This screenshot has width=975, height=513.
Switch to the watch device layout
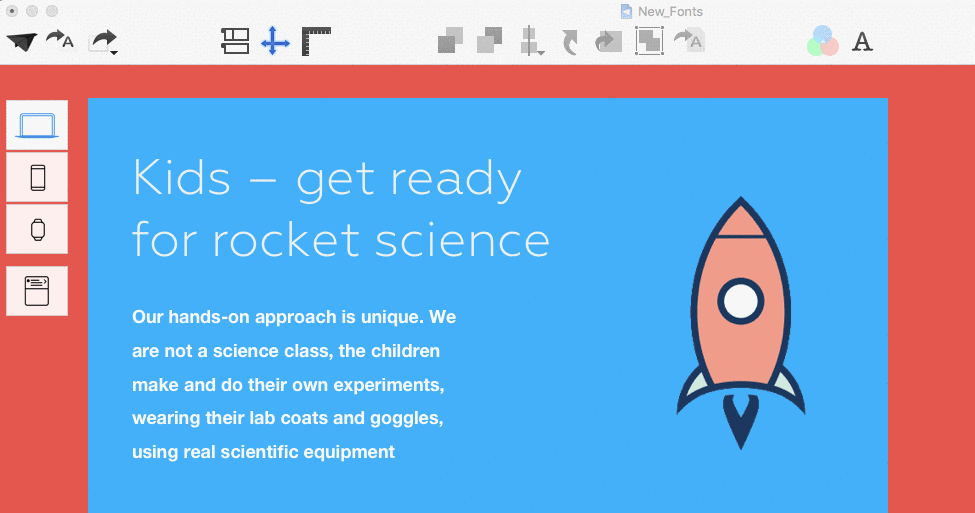(37, 229)
